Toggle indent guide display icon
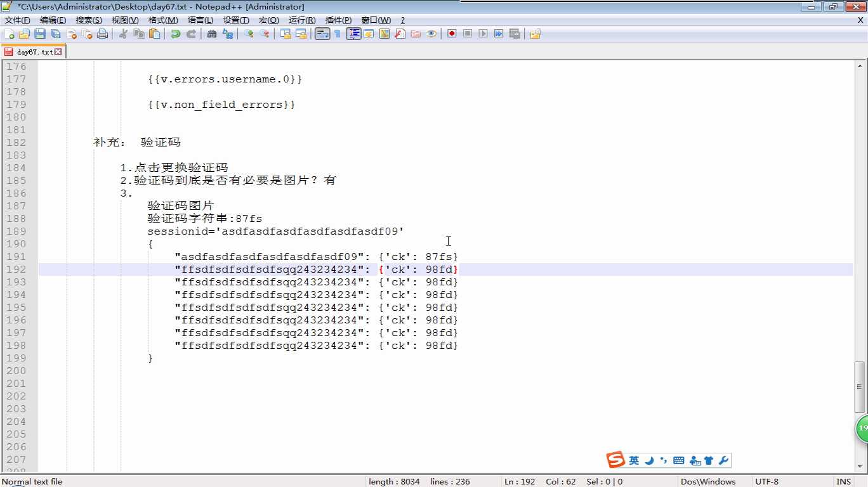 [x=353, y=34]
